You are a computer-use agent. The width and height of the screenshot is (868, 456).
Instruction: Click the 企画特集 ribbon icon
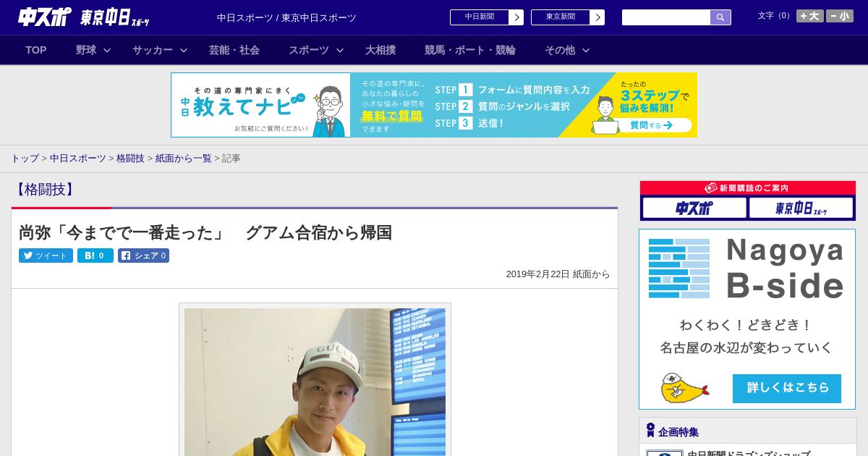650,431
